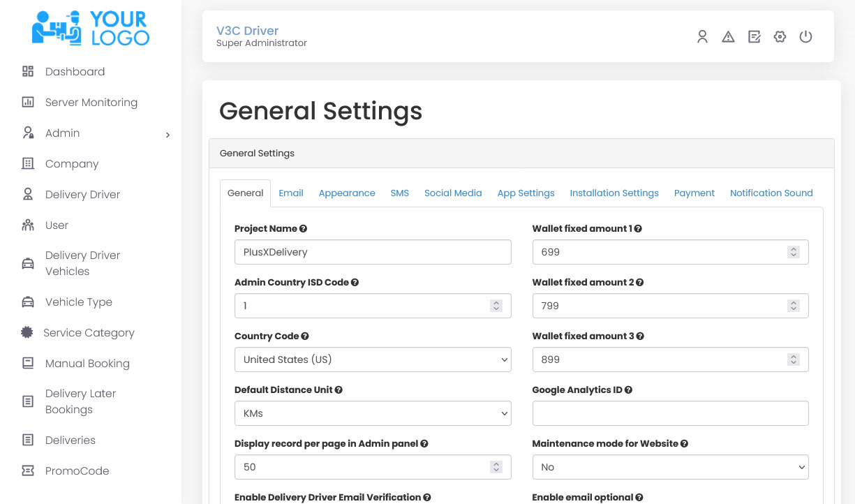Switch to the Appearance tab

(347, 193)
